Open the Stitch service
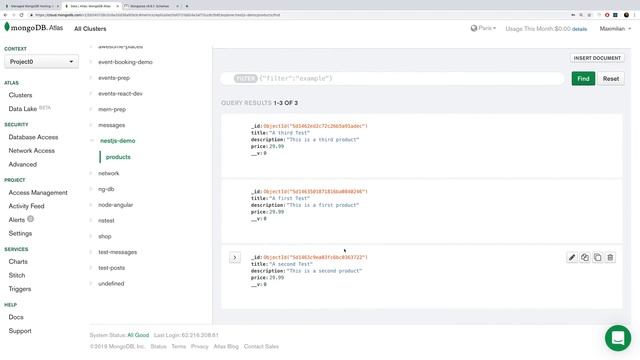Viewport: 640px width, 360px height. (x=17, y=275)
